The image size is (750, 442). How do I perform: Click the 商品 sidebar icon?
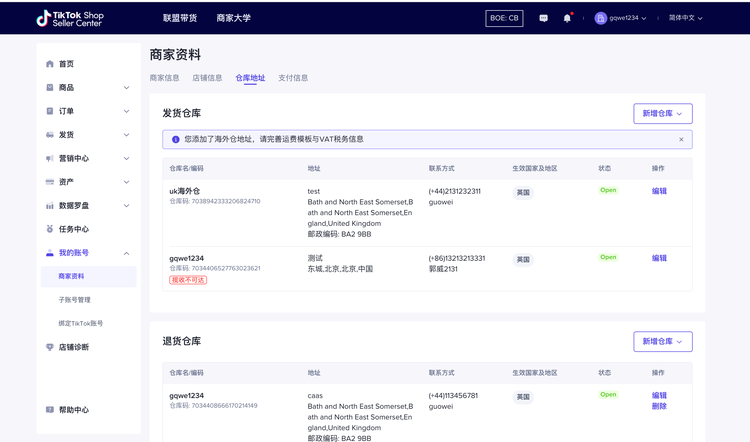[50, 88]
